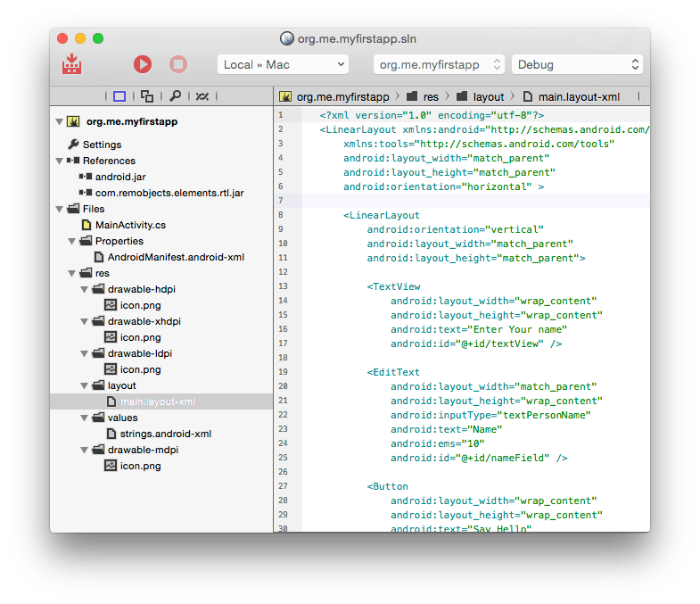Select com.remobjects.elements.rtl.jar reference
This screenshot has width=700, height=604.
(x=169, y=193)
